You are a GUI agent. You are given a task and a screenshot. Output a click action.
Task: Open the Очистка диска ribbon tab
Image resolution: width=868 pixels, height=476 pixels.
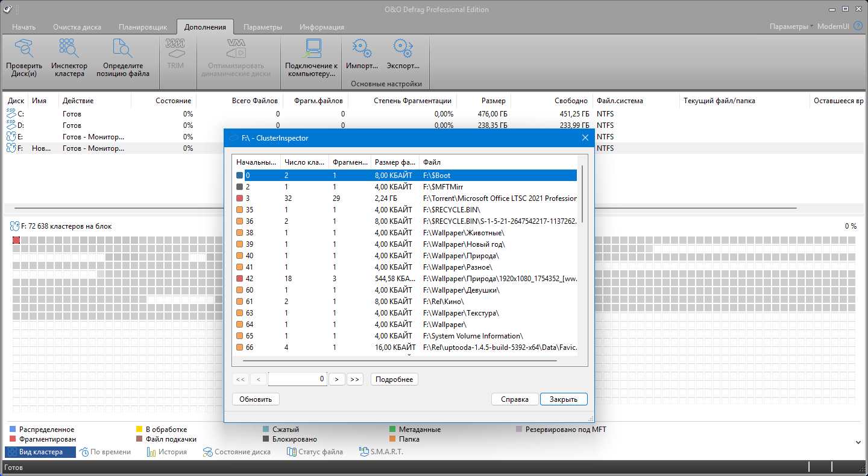[77, 27]
